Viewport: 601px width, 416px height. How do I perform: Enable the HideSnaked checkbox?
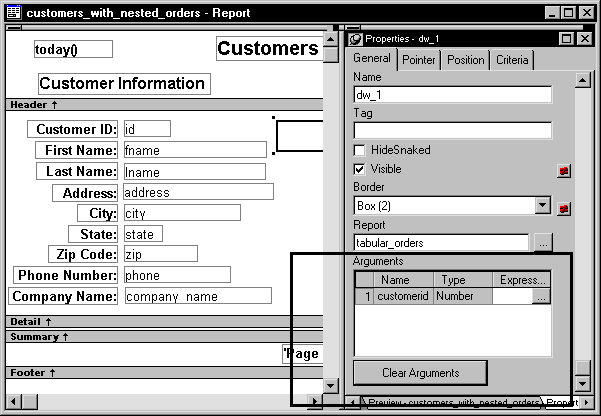[x=360, y=150]
